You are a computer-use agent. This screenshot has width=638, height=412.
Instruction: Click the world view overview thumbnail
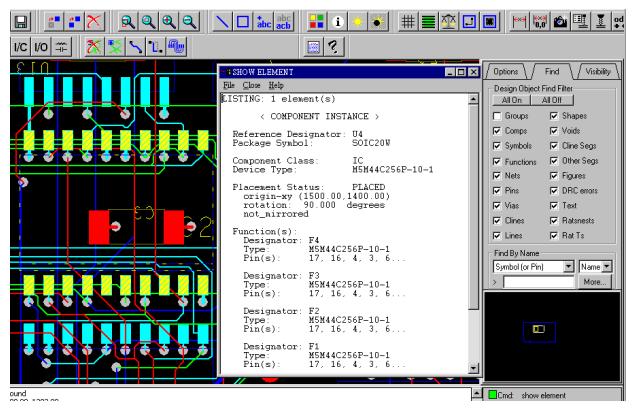(x=552, y=336)
